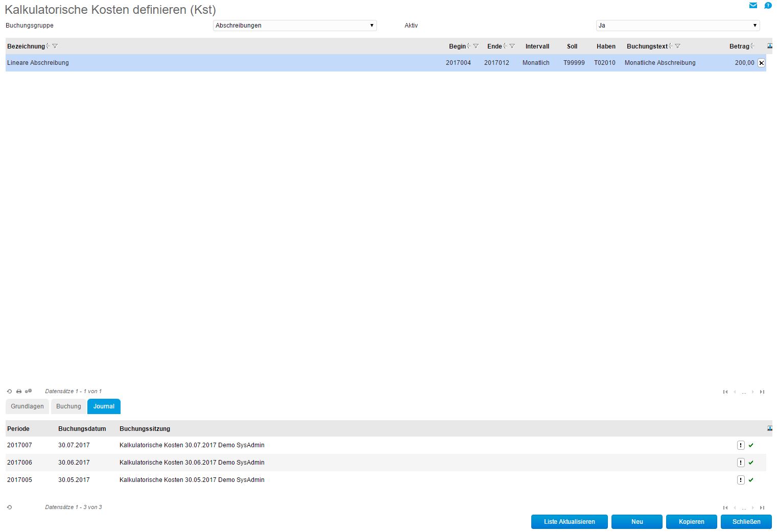
Task: Open session Kalkulatorische Kosten 30.06.2017 Demo SysAdmin
Action: click(x=192, y=463)
